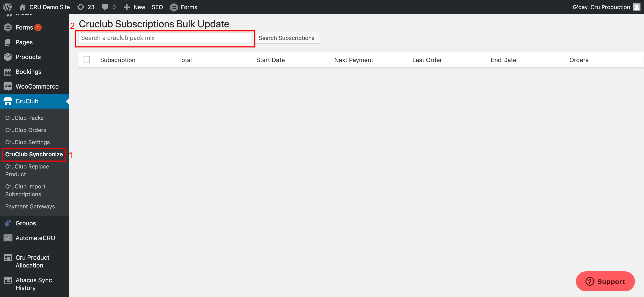Click the updates icon showing 23
Image resolution: width=644 pixels, height=297 pixels.
tap(80, 7)
